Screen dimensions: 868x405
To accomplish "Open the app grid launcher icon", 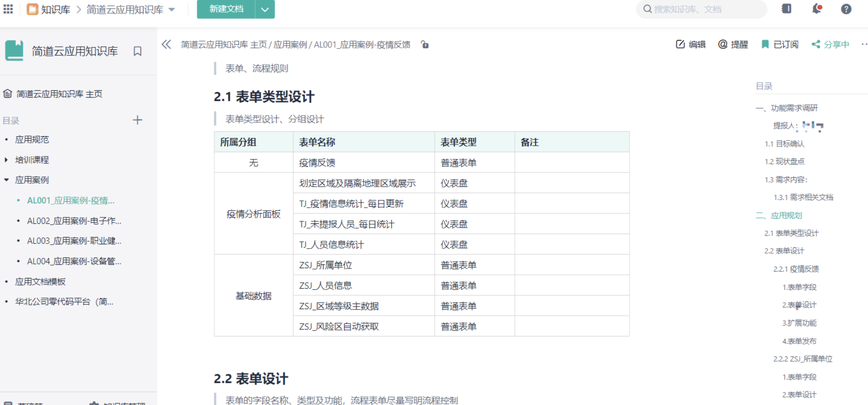I will pos(8,9).
